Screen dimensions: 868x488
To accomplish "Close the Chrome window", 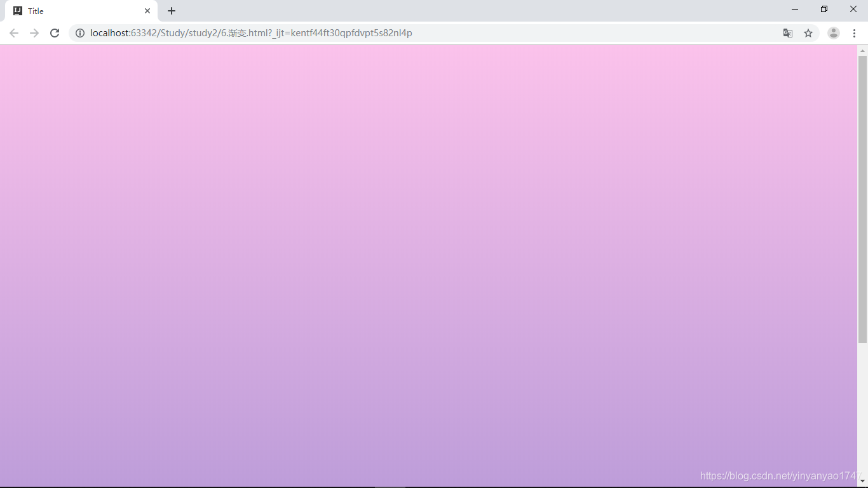I will click(x=853, y=10).
